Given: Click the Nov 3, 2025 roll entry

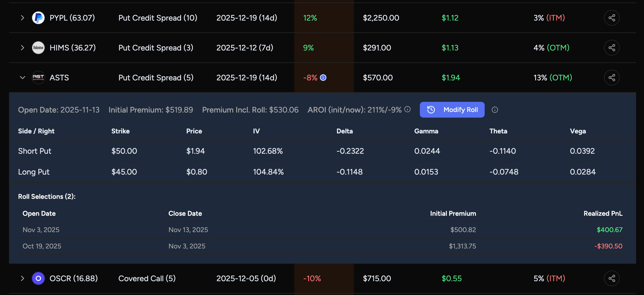Looking at the screenshot, I should (x=41, y=230).
